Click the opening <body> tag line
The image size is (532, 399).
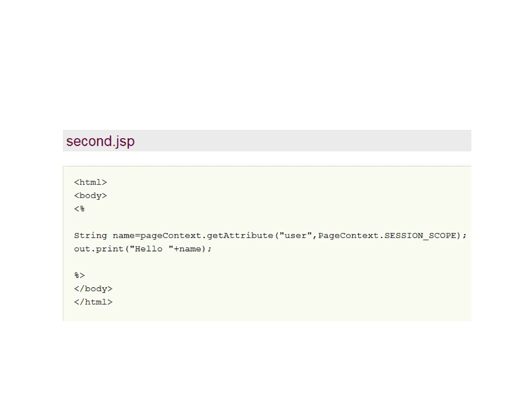point(90,196)
